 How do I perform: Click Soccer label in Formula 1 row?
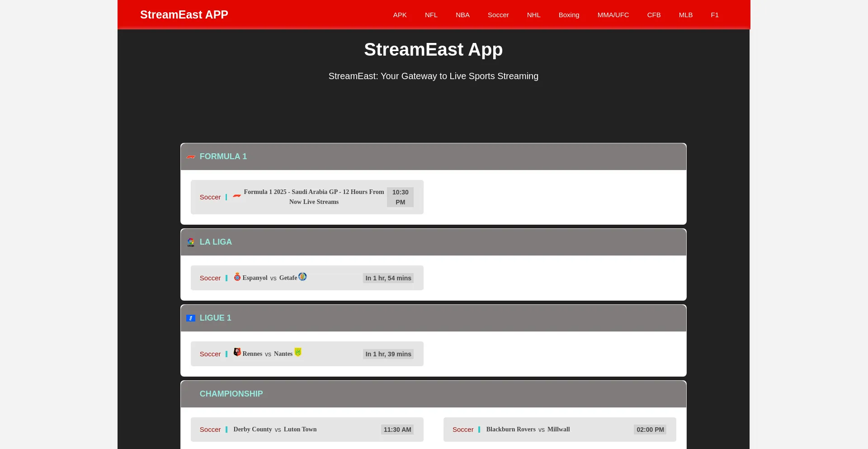coord(210,197)
